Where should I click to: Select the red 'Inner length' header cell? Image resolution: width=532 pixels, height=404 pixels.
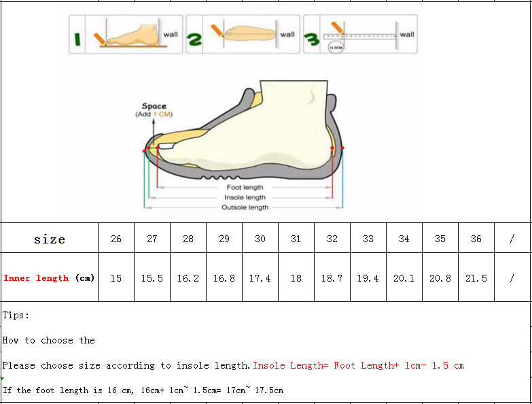(49, 278)
